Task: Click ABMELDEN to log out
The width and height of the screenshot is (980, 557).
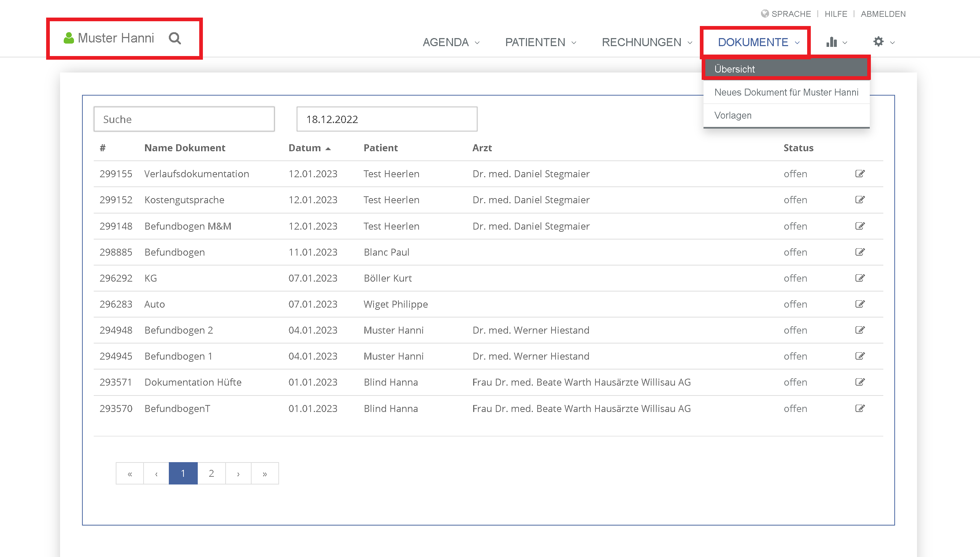Action: [x=883, y=14]
